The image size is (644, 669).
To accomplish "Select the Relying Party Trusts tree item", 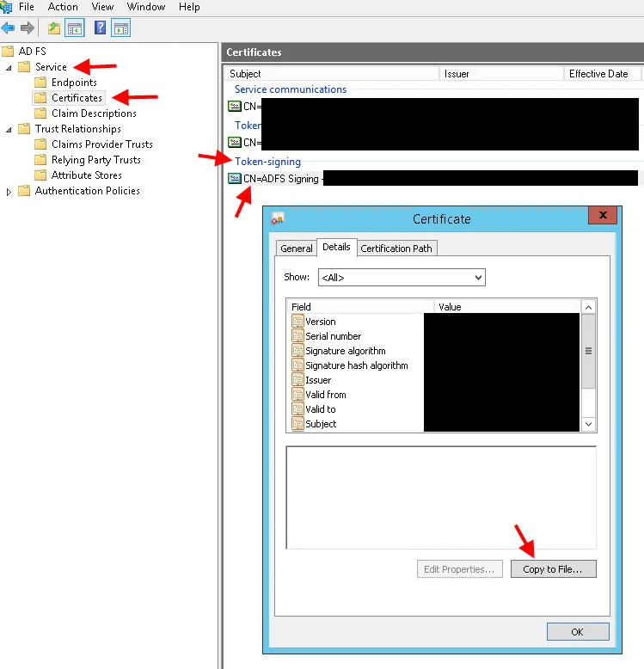I will click(x=96, y=160).
